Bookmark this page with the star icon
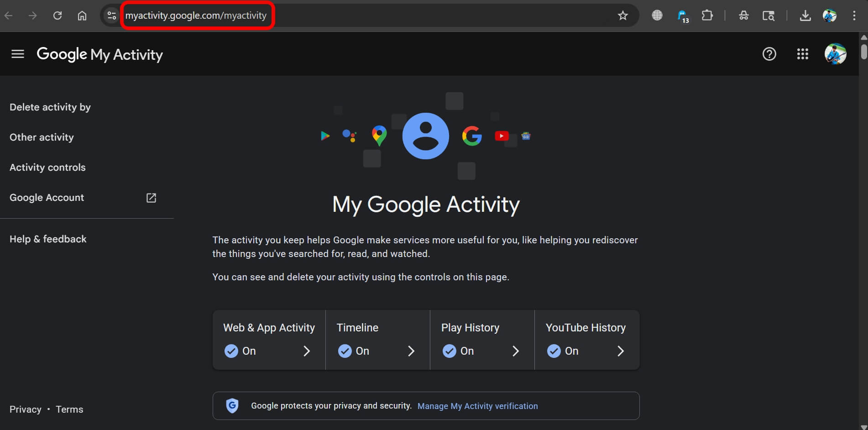The height and width of the screenshot is (430, 868). (622, 16)
